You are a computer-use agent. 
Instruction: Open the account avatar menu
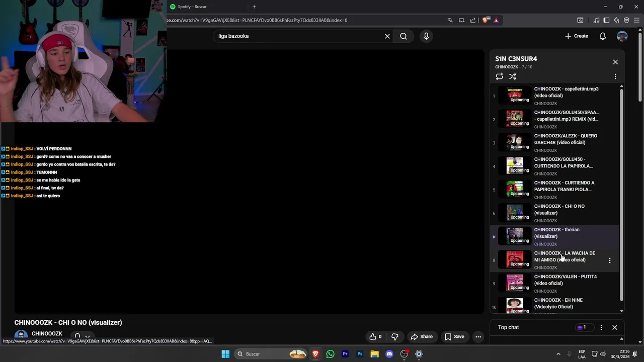(x=622, y=36)
